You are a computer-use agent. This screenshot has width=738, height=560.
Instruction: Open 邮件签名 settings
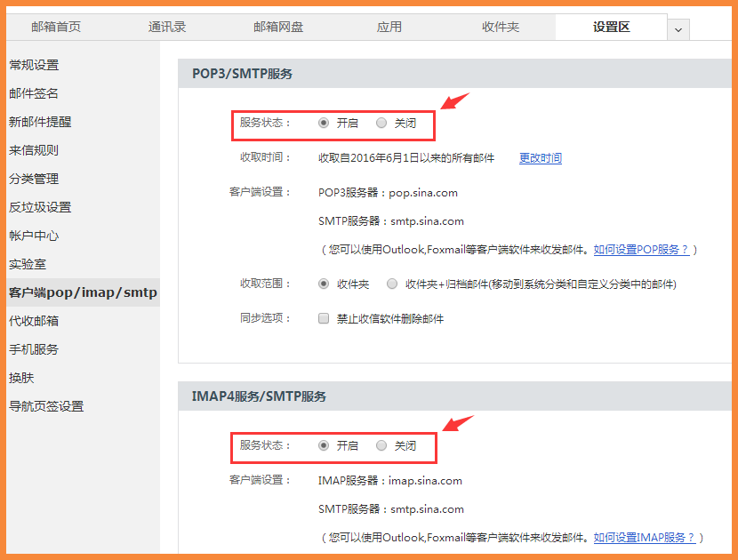tap(34, 93)
